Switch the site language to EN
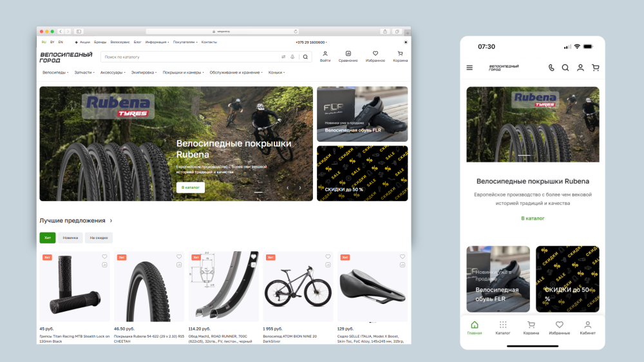Screen dimensions: 644x362 click(61, 43)
